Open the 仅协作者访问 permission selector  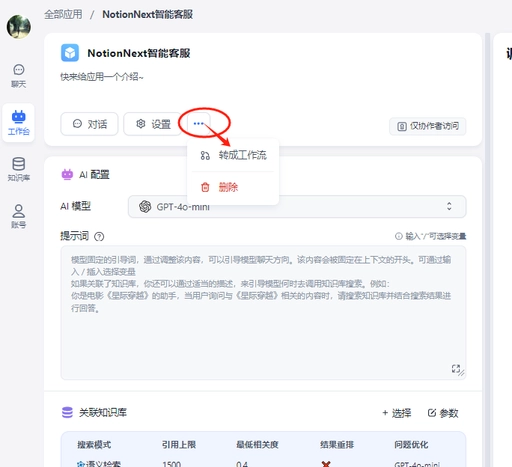[428, 126]
